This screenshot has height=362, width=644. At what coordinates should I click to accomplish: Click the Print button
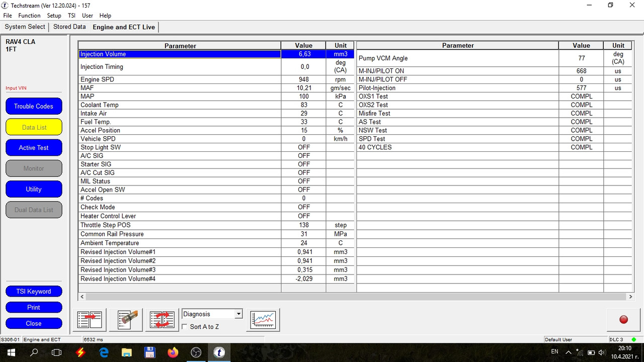(x=34, y=307)
